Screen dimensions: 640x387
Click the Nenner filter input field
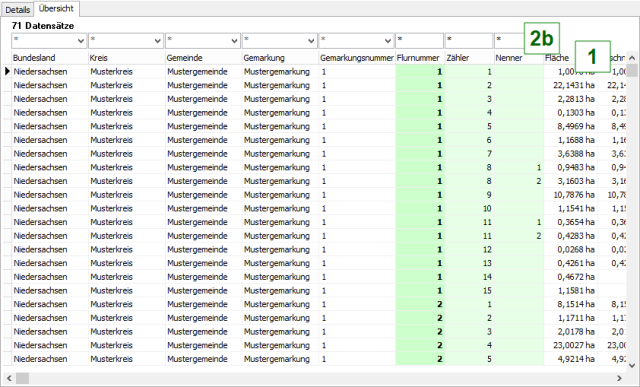(509, 41)
